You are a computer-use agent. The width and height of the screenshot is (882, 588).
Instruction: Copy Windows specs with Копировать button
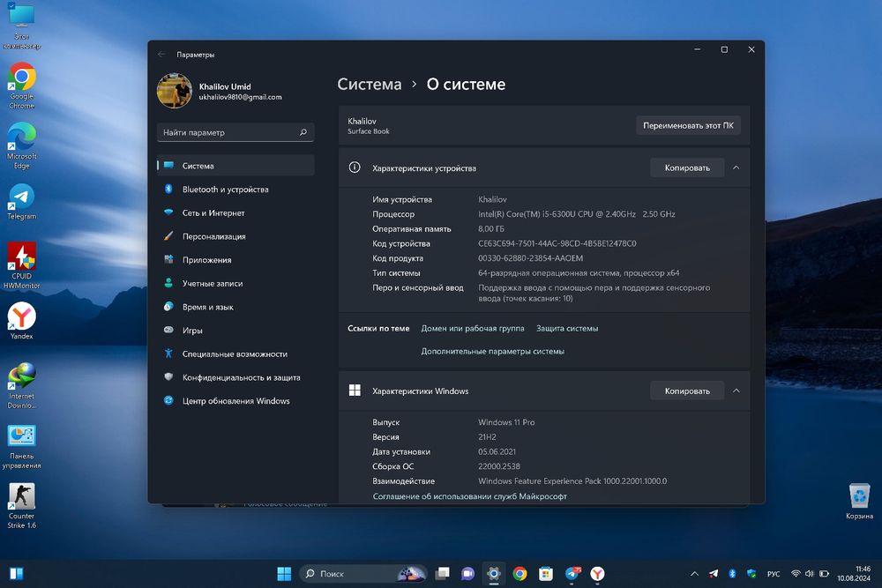point(687,391)
